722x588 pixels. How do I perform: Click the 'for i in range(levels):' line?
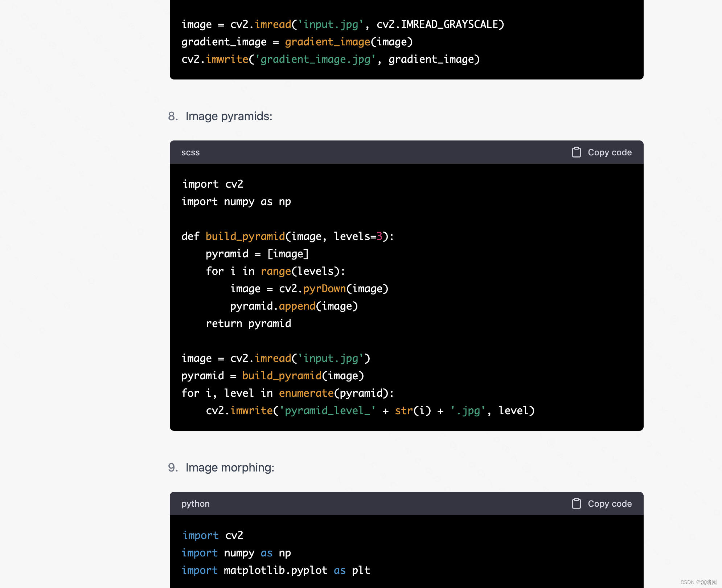(275, 271)
